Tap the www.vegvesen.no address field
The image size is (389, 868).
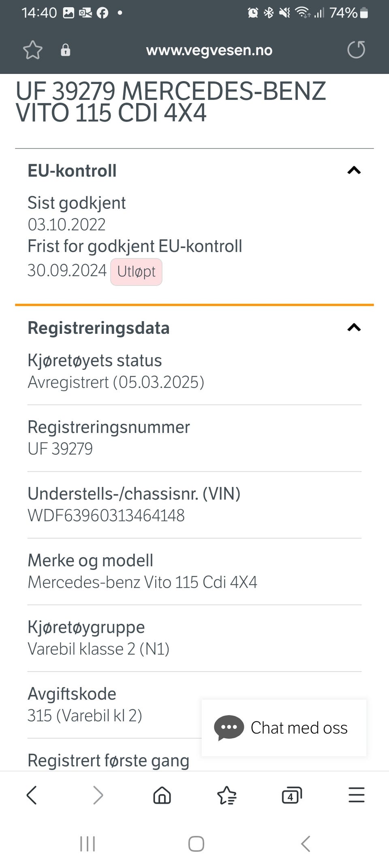[x=209, y=50]
